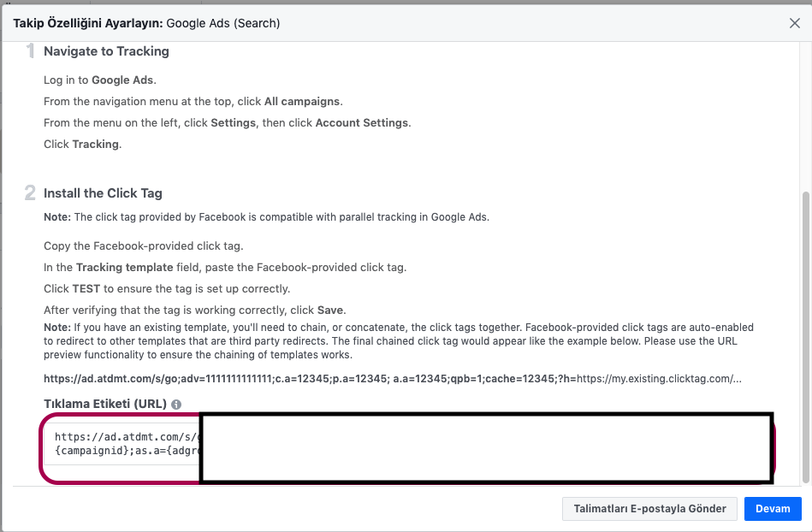Click the "Click TEST to ensure" instruction
Viewport: 812px width, 532px height.
click(x=167, y=289)
